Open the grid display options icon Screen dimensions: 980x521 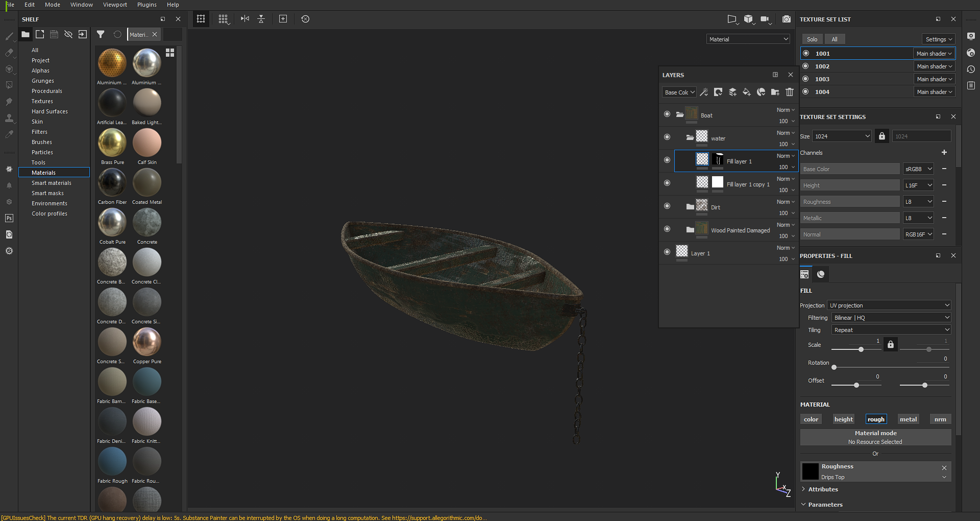(x=224, y=19)
